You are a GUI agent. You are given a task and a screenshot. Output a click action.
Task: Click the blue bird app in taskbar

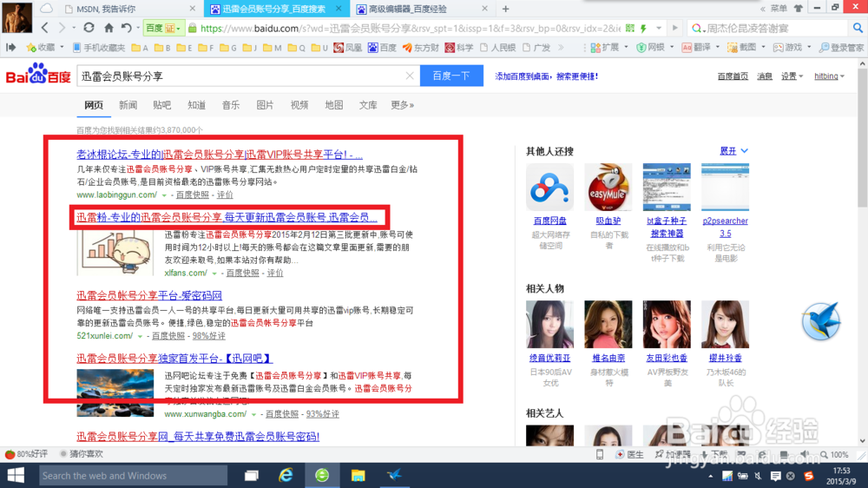click(394, 475)
